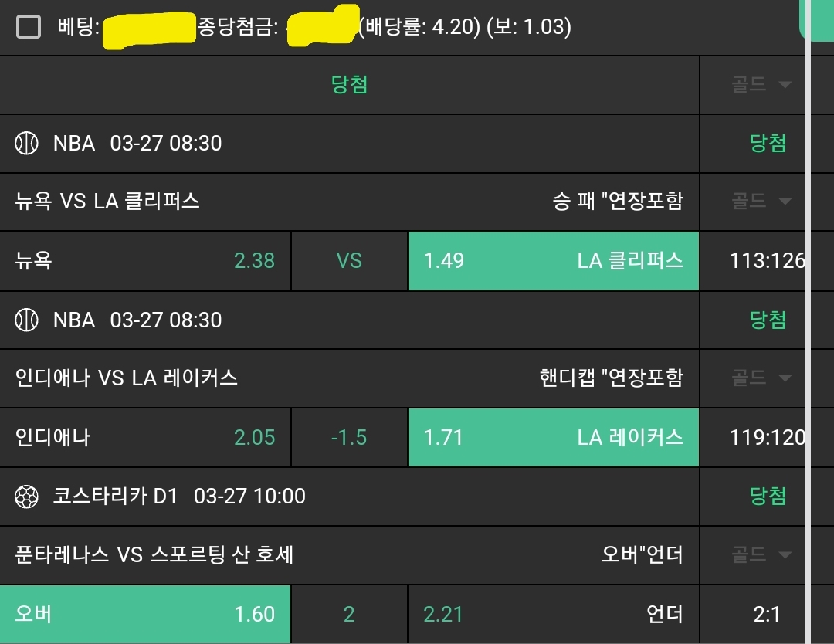Expand 골드 dropdown in 핸디캡 row
This screenshot has height=644, width=834.
[x=761, y=378]
